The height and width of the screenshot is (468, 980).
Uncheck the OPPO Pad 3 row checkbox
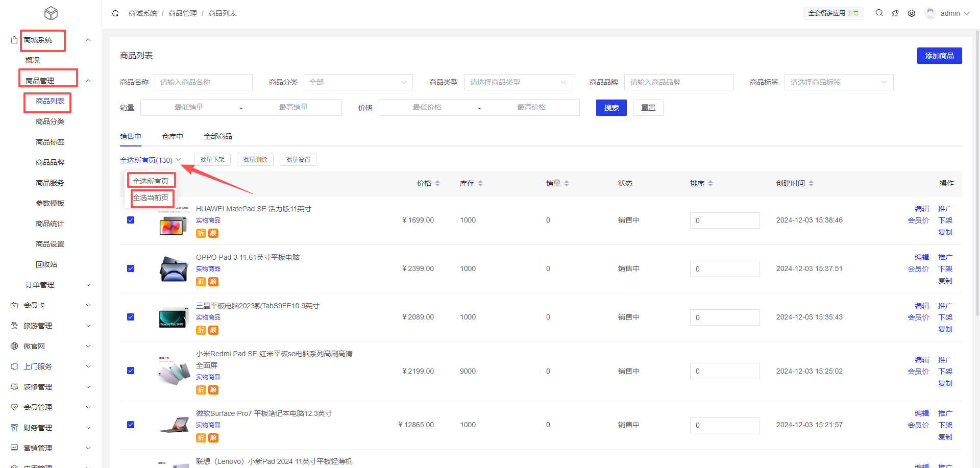point(131,268)
